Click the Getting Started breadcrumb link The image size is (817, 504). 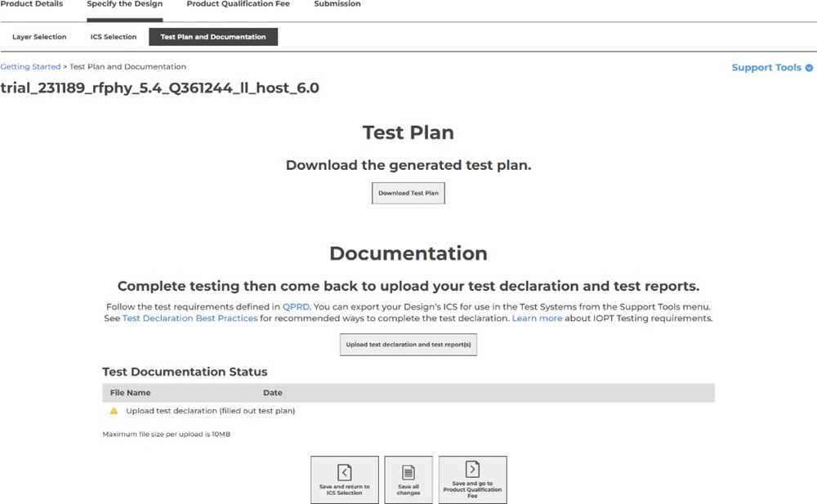30,67
